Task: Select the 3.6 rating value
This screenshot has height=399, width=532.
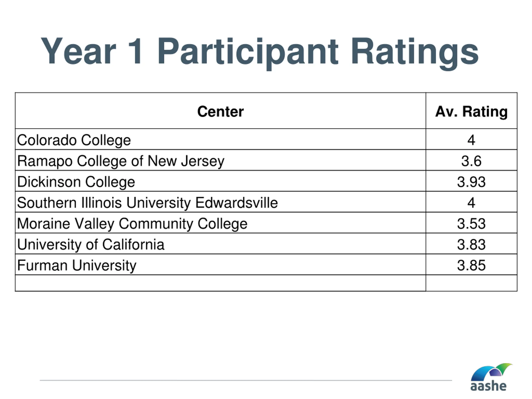Action: point(471,161)
